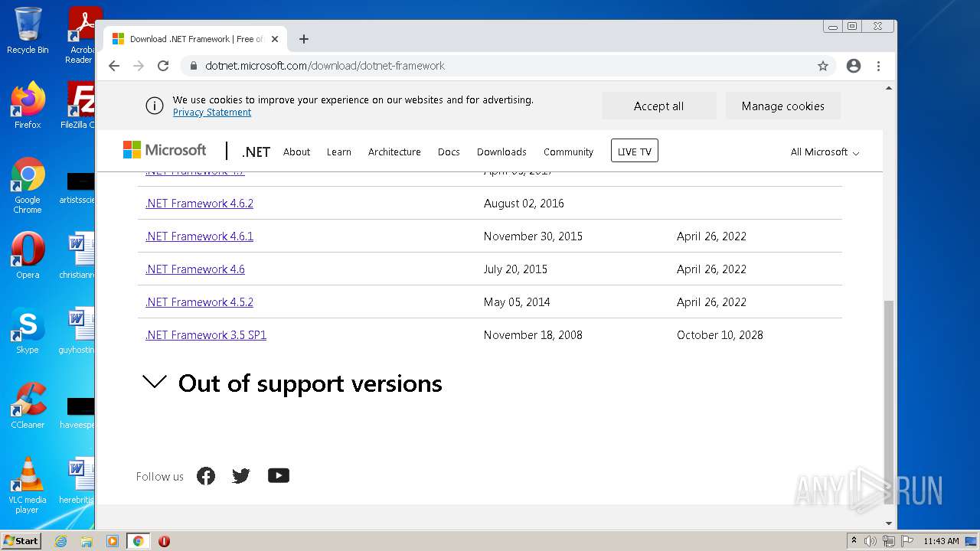Open Opera desktop shortcut

(28, 256)
